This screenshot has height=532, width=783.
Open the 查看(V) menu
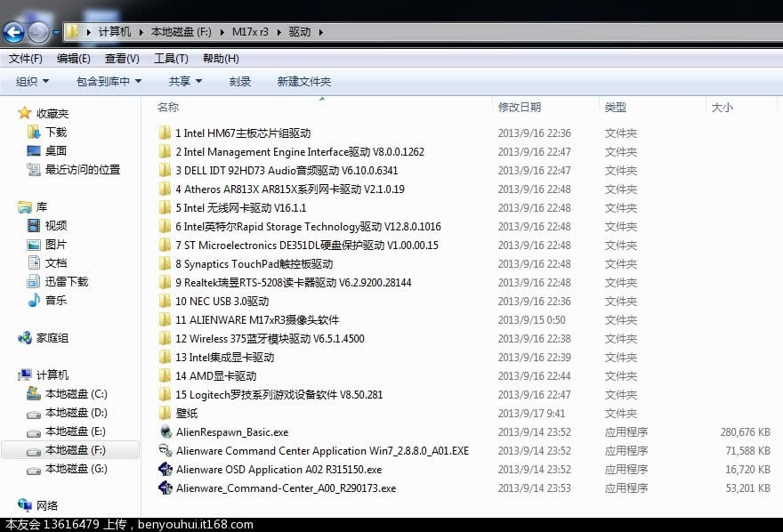pos(122,59)
